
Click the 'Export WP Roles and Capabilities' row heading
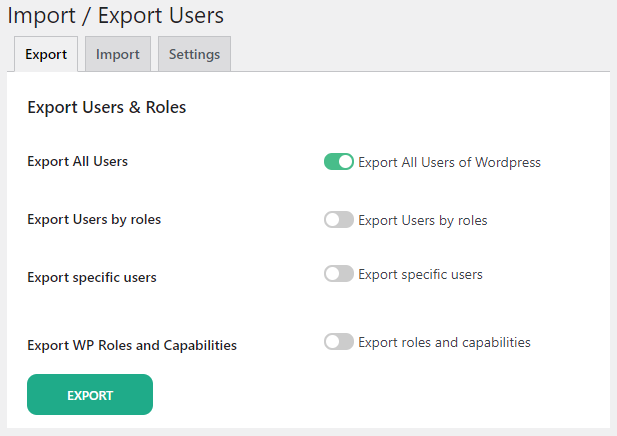(x=132, y=345)
